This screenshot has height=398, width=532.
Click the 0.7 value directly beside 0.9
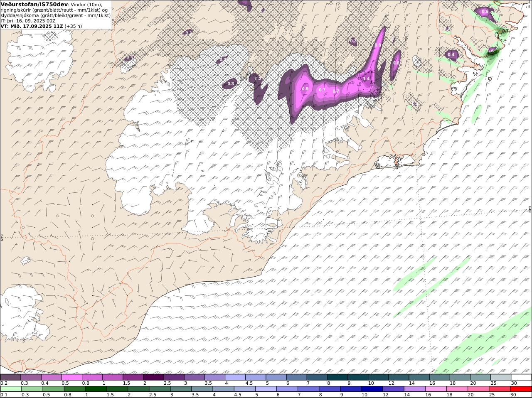322,90
